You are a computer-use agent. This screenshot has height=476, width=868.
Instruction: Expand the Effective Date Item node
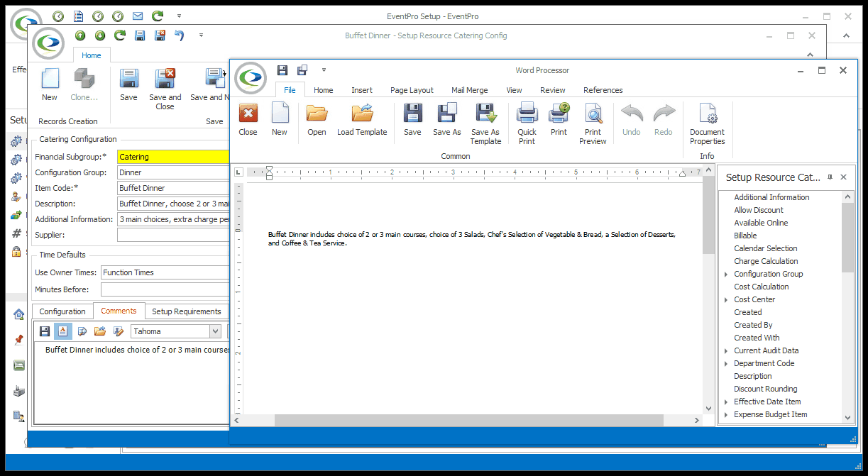(x=726, y=402)
